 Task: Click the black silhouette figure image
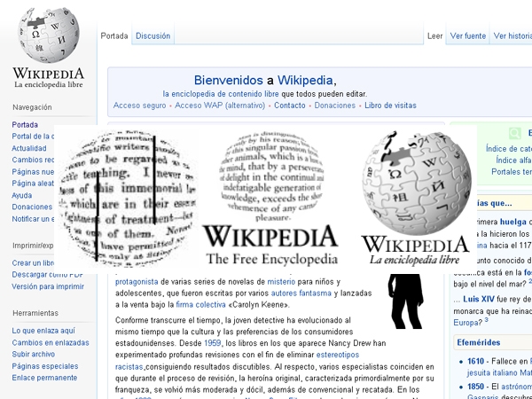[406, 301]
